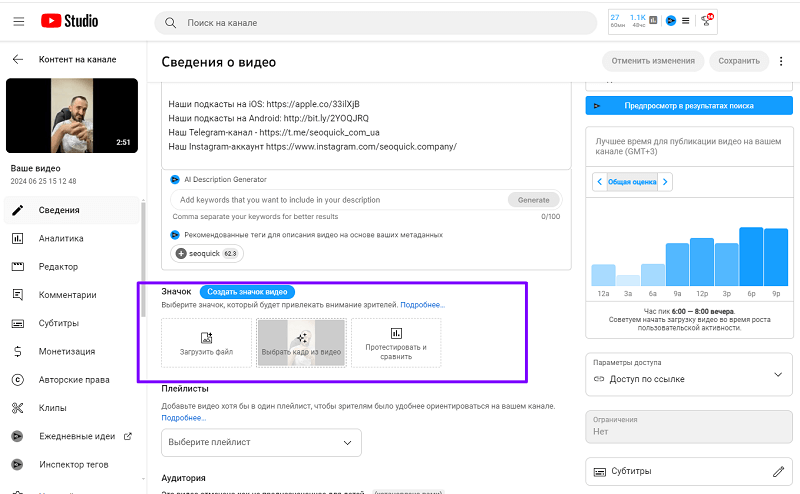Click the Клипы scissors icon
The width and height of the screenshot is (800, 494).
[18, 408]
